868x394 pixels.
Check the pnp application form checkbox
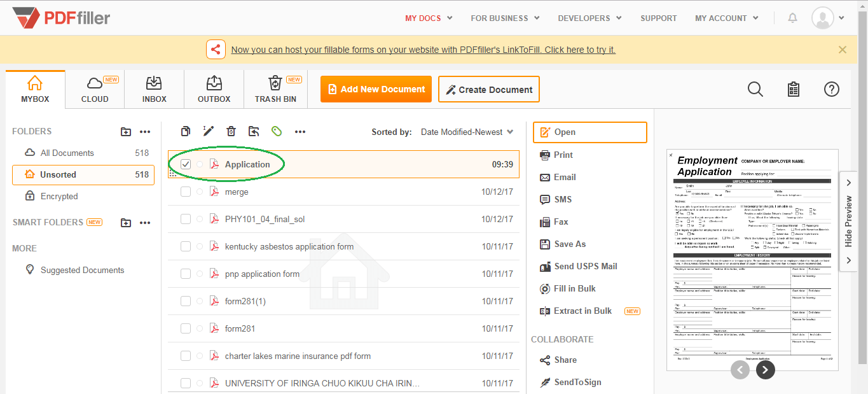pos(186,274)
